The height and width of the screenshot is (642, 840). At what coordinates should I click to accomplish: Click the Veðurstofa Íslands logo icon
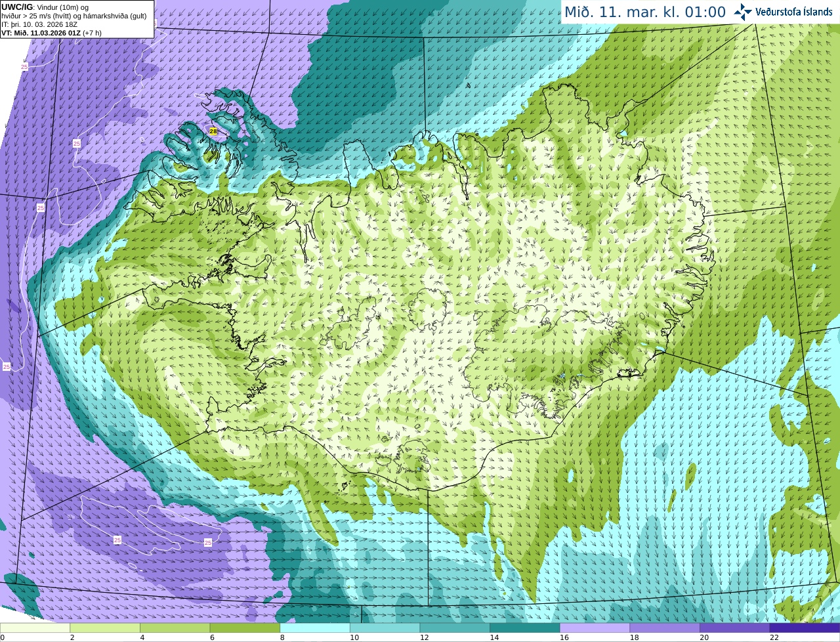(x=743, y=12)
